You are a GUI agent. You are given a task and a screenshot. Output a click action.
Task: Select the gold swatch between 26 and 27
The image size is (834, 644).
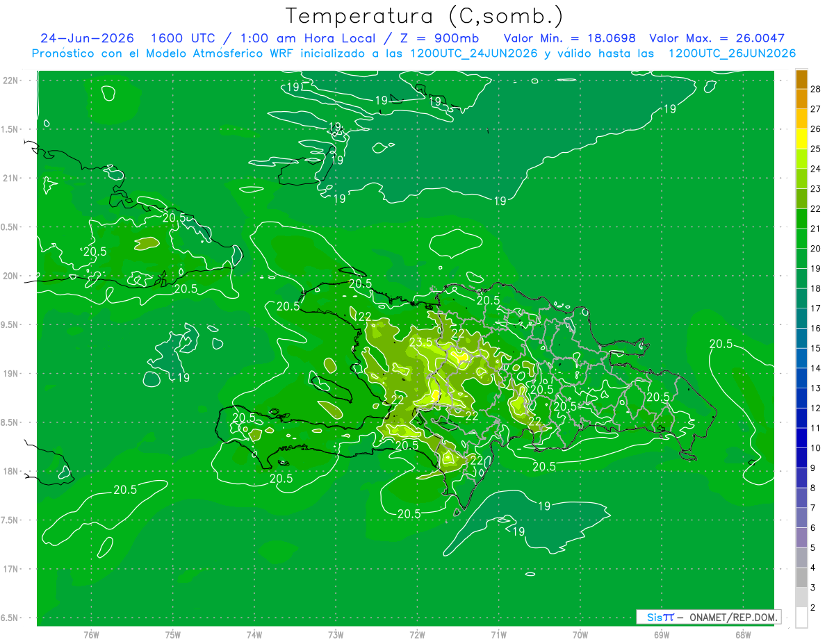pyautogui.click(x=801, y=119)
